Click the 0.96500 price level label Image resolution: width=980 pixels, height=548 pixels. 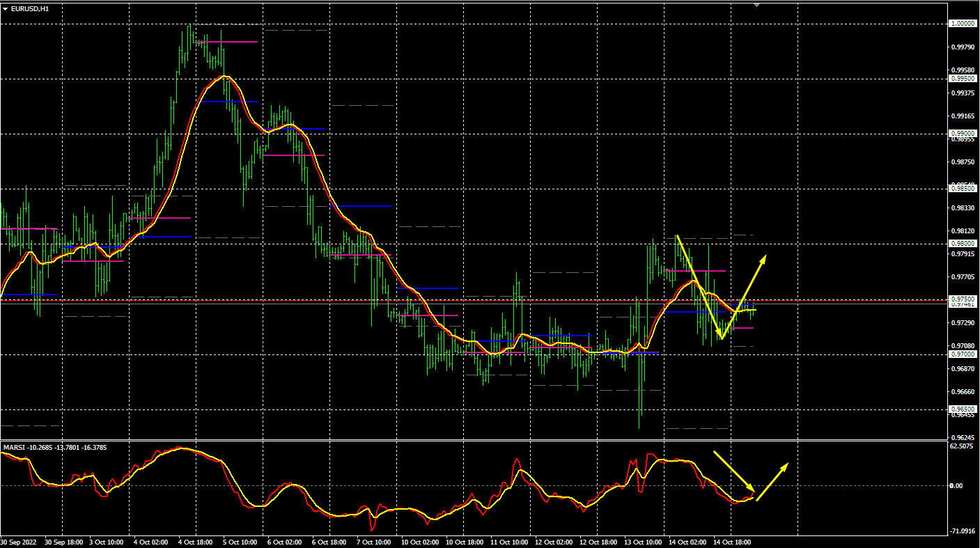[962, 409]
